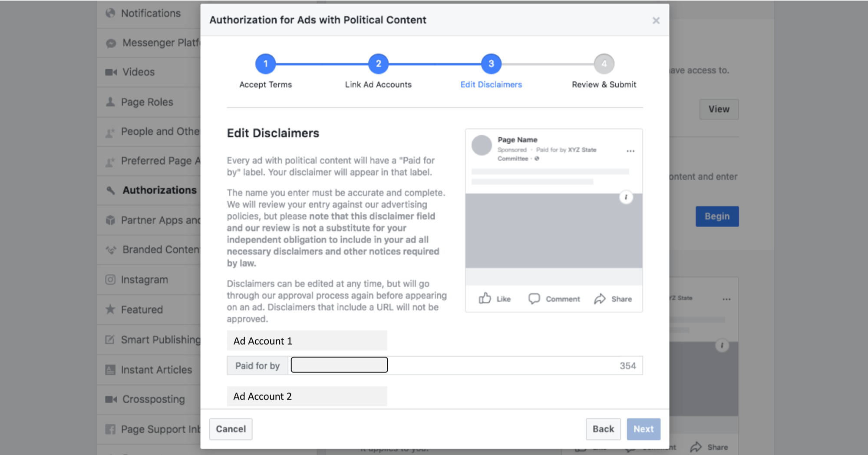
Task: Click the Next button
Action: [644, 429]
